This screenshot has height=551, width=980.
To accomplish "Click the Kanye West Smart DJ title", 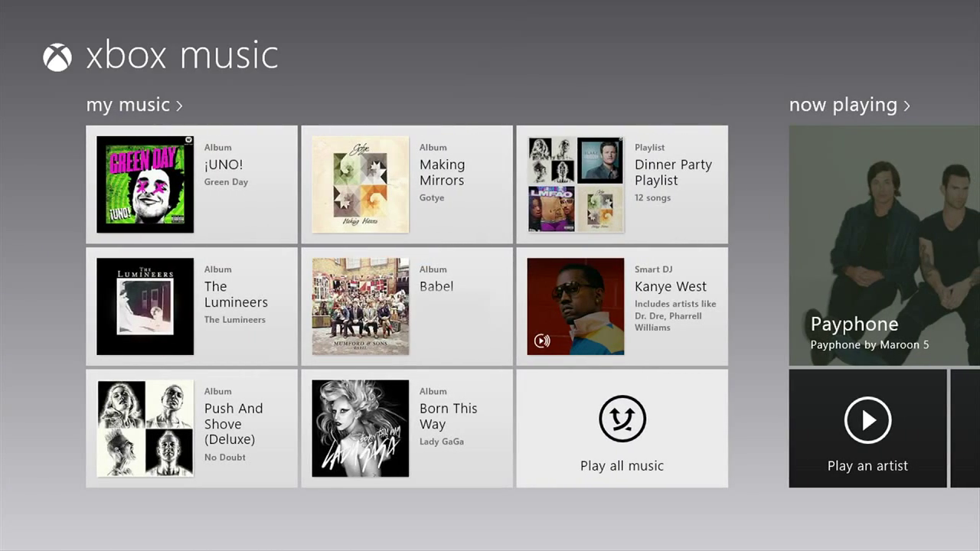I will pyautogui.click(x=670, y=287).
